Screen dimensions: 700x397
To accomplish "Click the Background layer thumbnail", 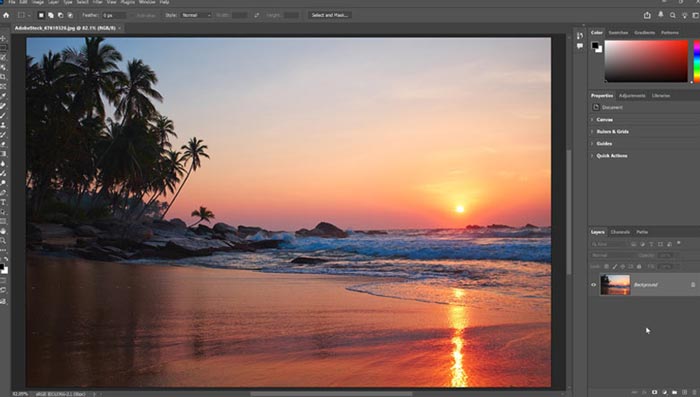I will pyautogui.click(x=615, y=285).
